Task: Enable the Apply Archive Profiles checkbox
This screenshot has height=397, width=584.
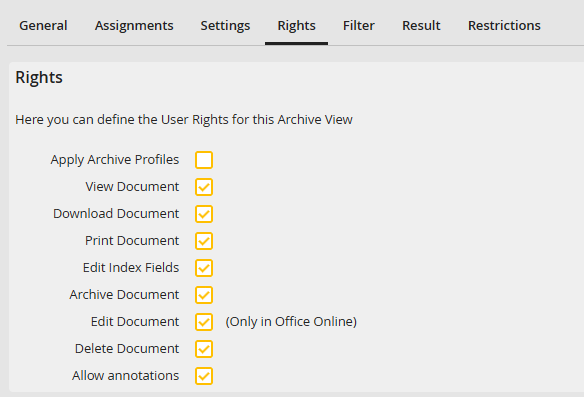Action: pyautogui.click(x=204, y=160)
